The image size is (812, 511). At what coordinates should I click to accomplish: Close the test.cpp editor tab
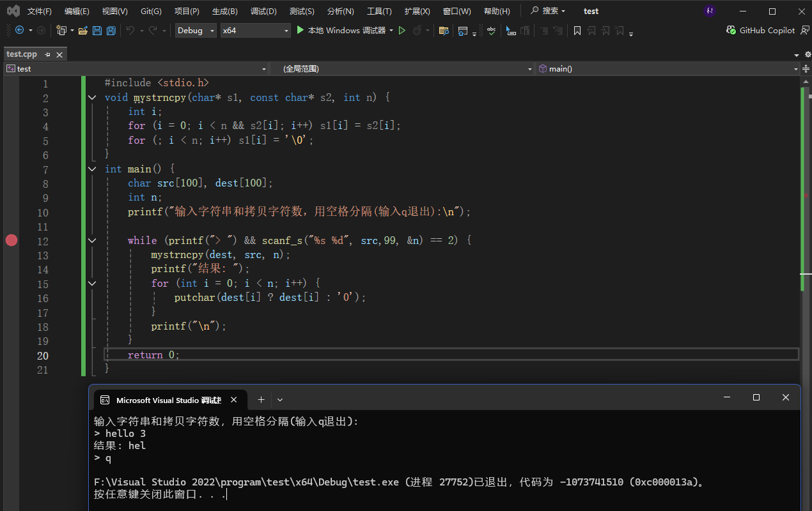coord(59,55)
